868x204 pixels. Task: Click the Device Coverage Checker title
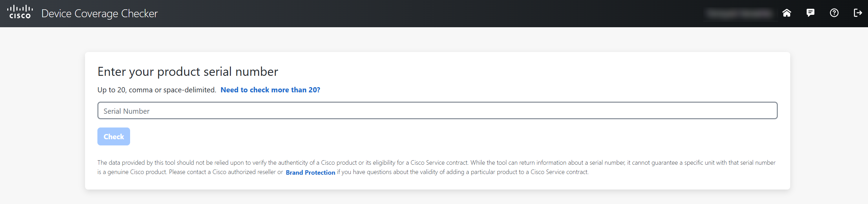point(99,13)
